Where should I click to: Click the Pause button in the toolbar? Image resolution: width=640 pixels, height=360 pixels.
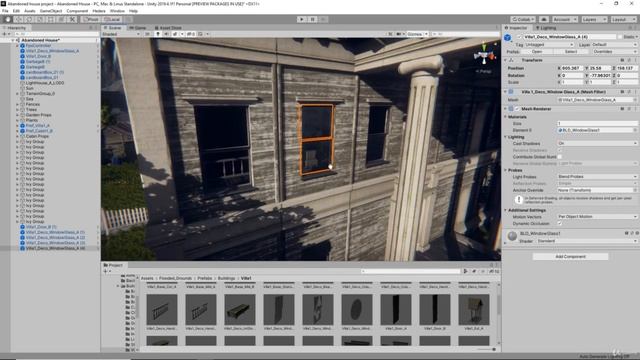[312, 19]
